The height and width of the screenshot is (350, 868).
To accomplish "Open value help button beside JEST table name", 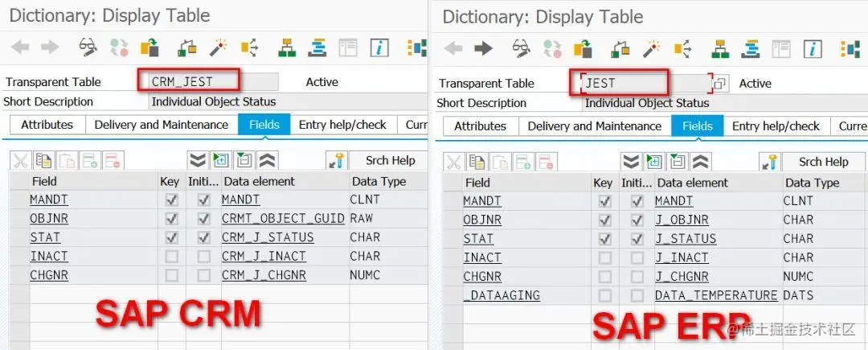I will pos(719,84).
